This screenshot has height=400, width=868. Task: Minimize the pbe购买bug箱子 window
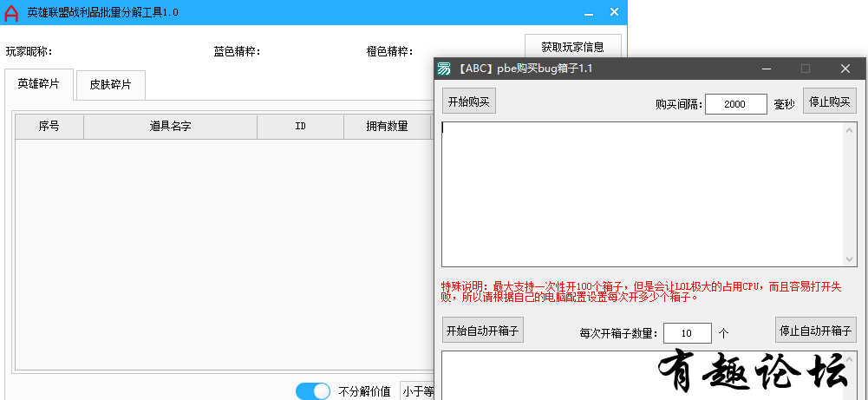767,69
